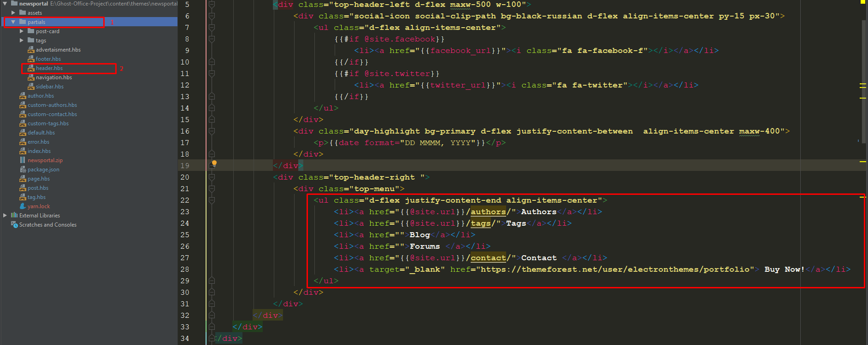The width and height of the screenshot is (868, 345).
Task: Fold the top-header-right div at line 20
Action: [212, 177]
